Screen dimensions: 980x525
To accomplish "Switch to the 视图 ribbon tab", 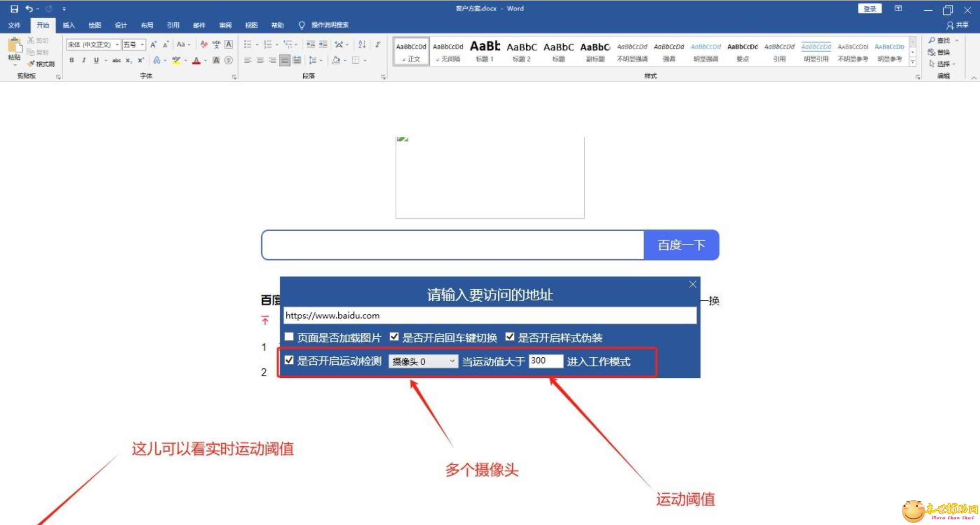I will [251, 25].
